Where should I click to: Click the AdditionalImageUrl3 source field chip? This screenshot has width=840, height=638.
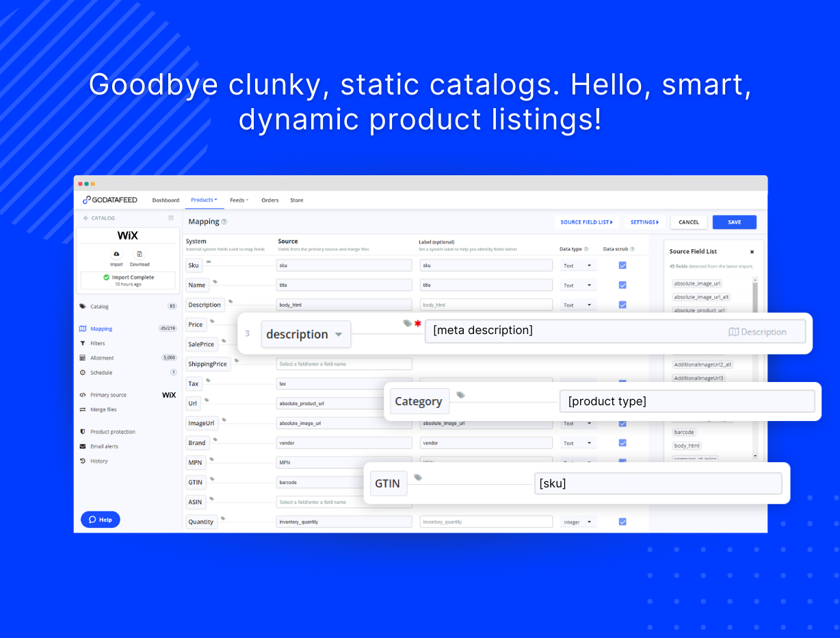tap(699, 378)
